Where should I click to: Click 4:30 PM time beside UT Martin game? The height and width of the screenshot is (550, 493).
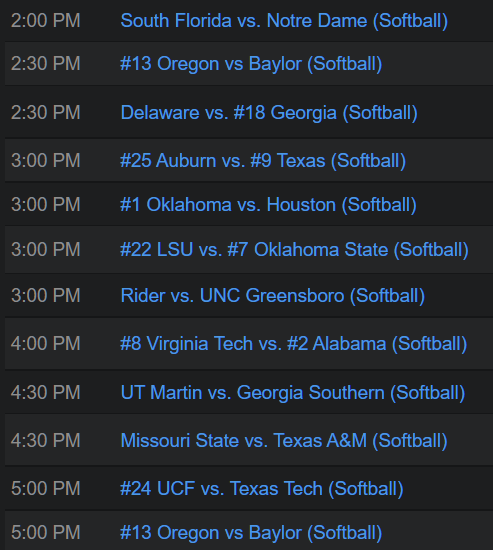click(46, 393)
